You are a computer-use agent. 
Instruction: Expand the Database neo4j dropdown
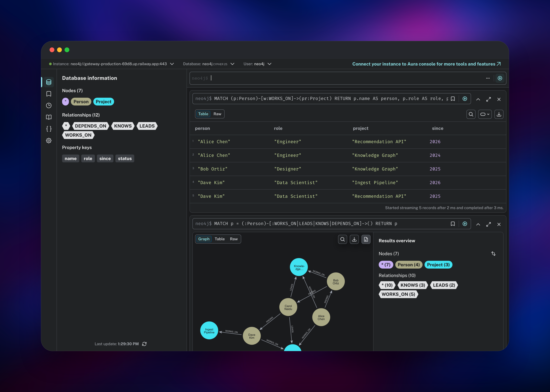(232, 64)
